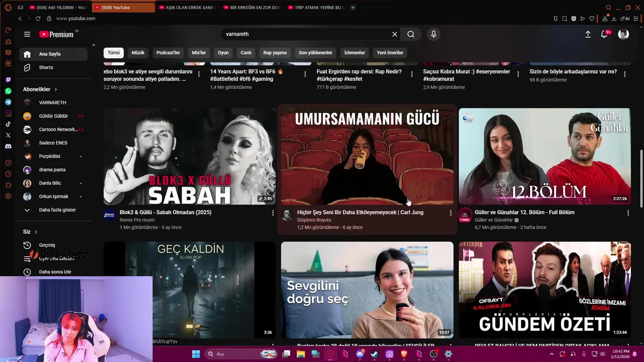
Task: Select the Müzik filter chip
Action: 138,53
